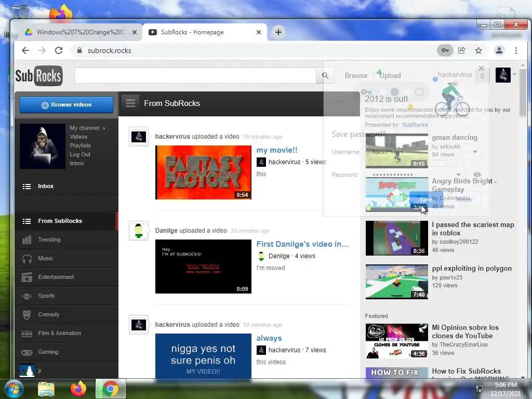532x399 pixels.
Task: Open the Chrome profile avatar button
Action: (x=499, y=50)
